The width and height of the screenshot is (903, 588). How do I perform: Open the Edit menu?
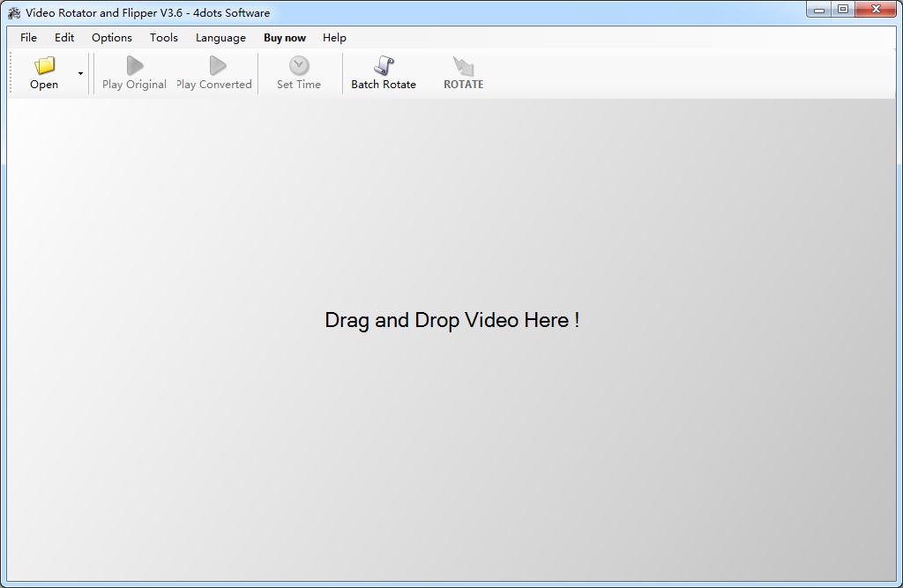[64, 38]
